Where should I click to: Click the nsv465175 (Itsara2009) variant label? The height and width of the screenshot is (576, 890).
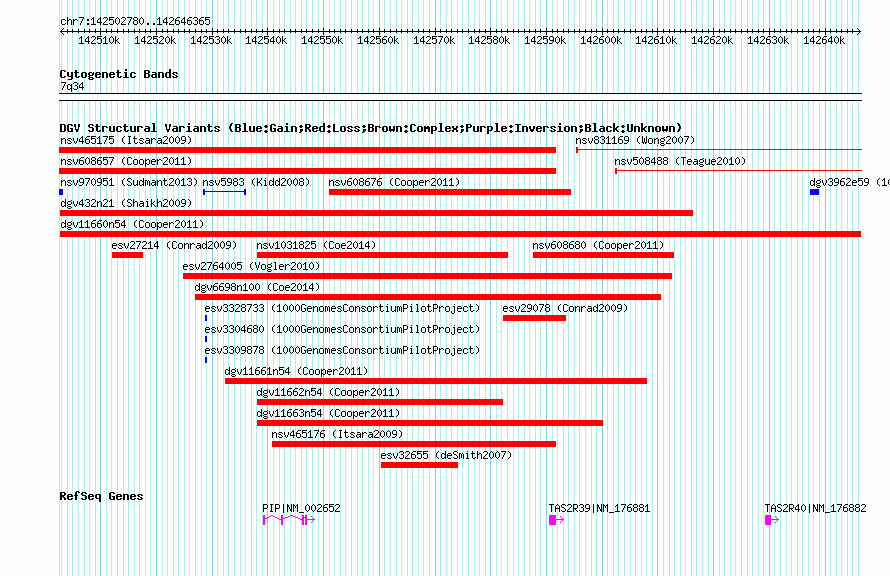[x=126, y=140]
